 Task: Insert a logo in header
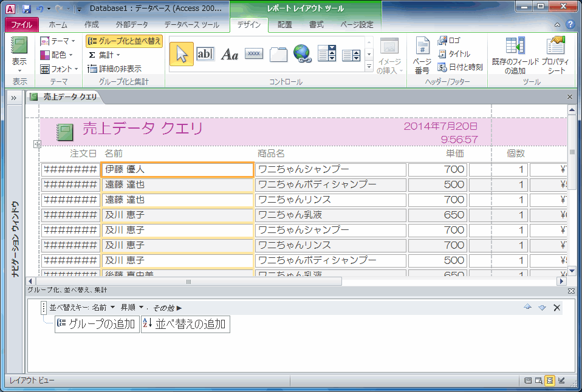point(449,41)
